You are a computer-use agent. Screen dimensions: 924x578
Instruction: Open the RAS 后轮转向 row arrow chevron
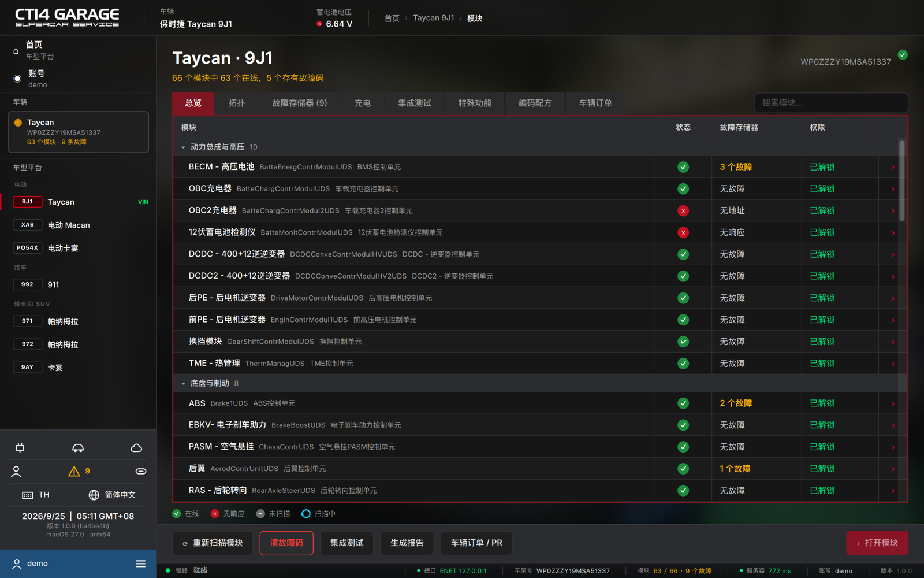(x=893, y=491)
